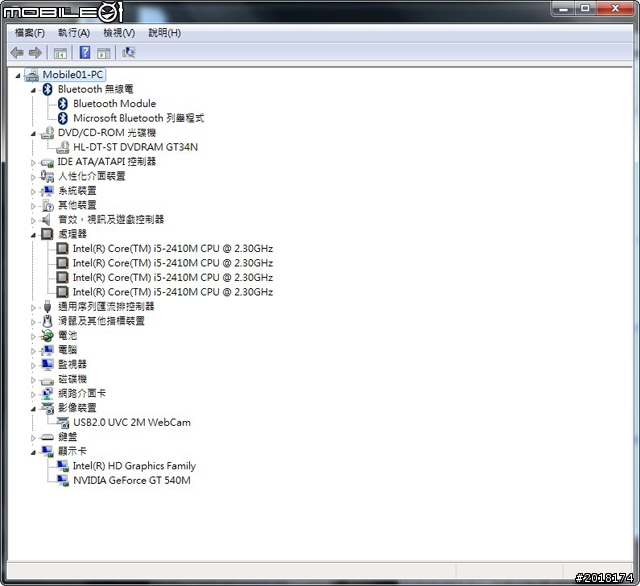Image resolution: width=640 pixels, height=586 pixels.
Task: Click the Microsoft Bluetooth enumerator icon
Action: click(x=62, y=118)
